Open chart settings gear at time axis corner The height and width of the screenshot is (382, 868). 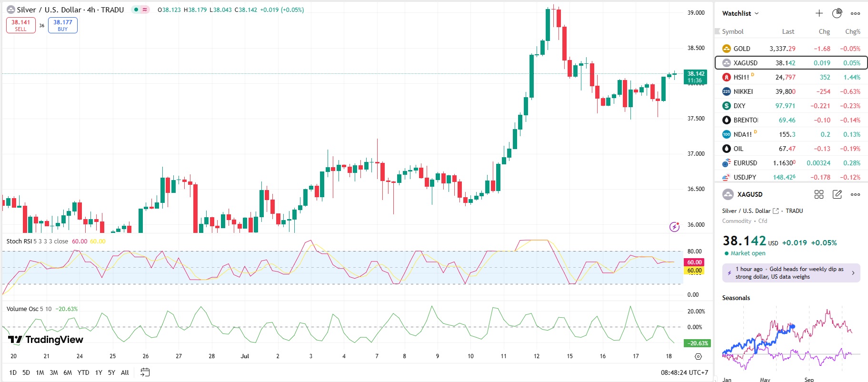(698, 356)
